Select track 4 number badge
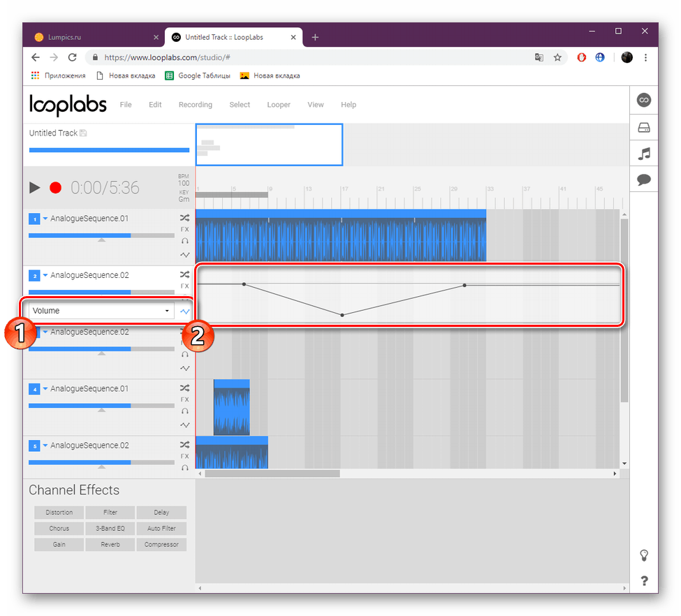This screenshot has width=681, height=616. coord(34,389)
